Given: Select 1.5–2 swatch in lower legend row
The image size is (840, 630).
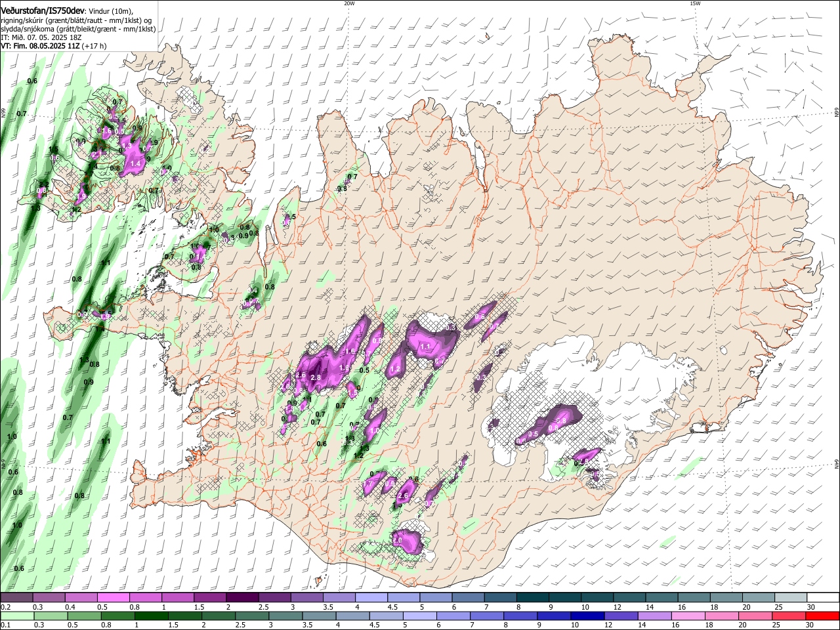Looking at the screenshot, I should (184, 616).
